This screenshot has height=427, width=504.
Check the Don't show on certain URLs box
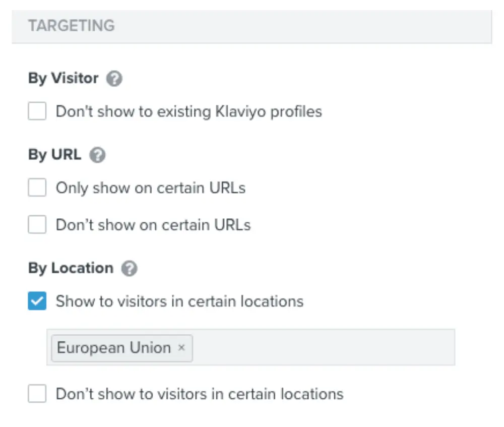(37, 224)
